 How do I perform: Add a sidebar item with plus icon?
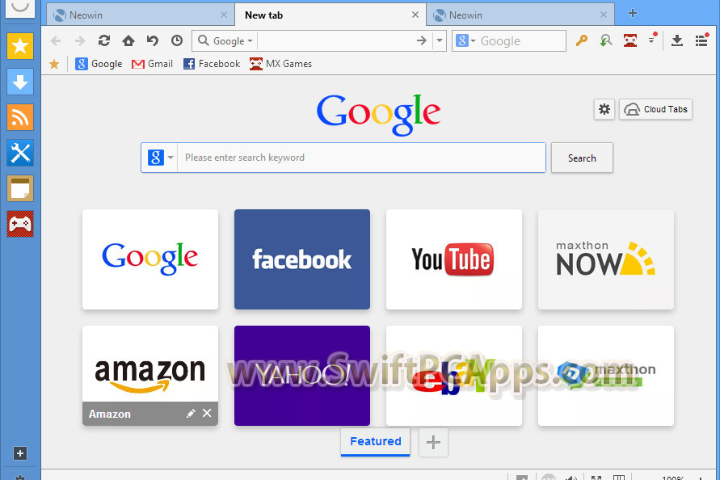point(20,453)
